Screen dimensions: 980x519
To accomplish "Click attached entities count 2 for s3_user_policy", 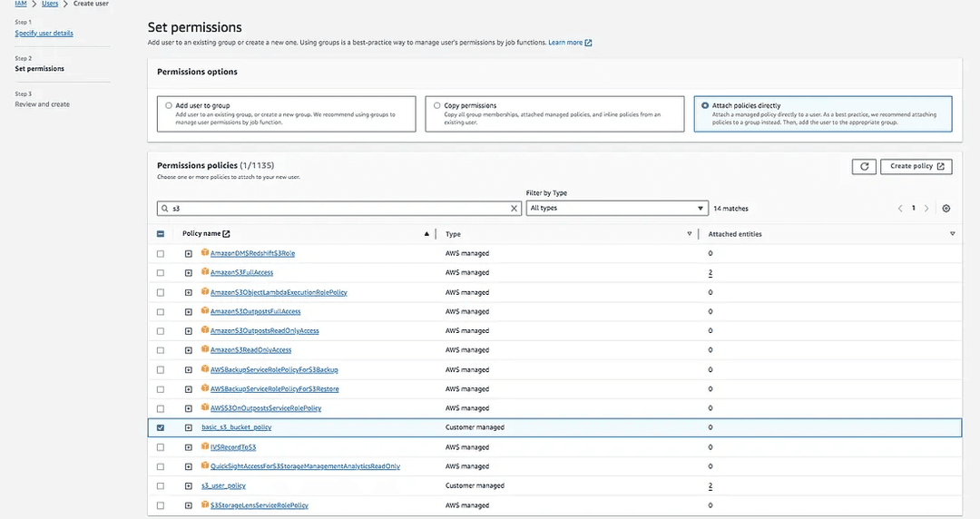I will [x=710, y=485].
